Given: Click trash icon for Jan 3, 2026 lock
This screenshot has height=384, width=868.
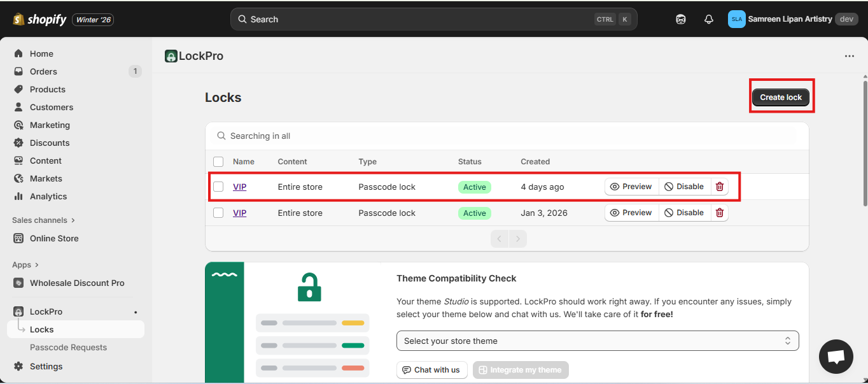Looking at the screenshot, I should point(720,213).
